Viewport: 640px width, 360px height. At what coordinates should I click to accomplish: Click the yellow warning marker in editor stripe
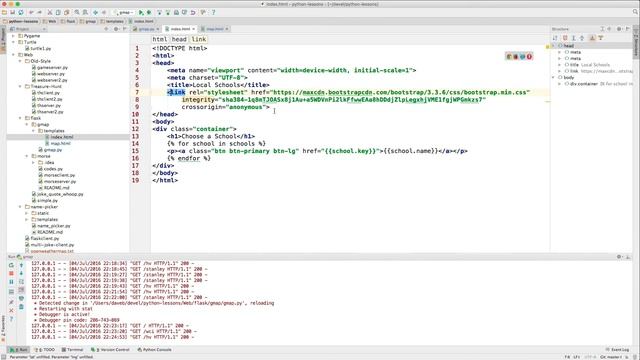click(547, 47)
